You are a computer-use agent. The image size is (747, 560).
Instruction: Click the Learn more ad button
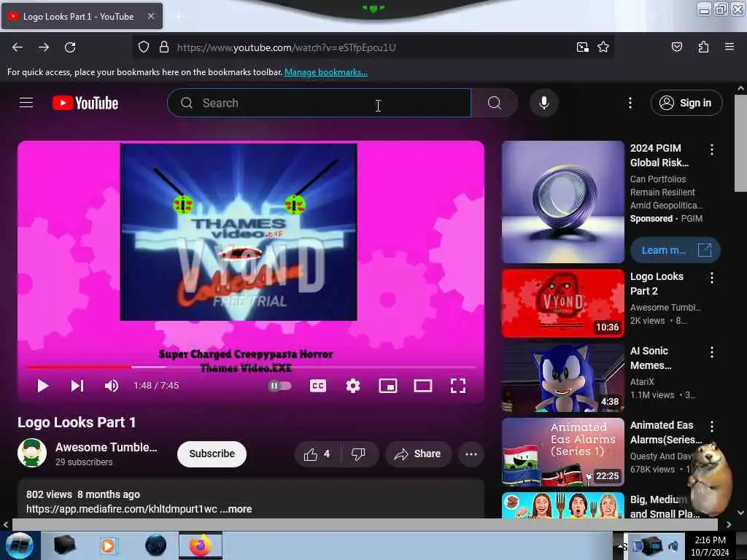pos(675,251)
